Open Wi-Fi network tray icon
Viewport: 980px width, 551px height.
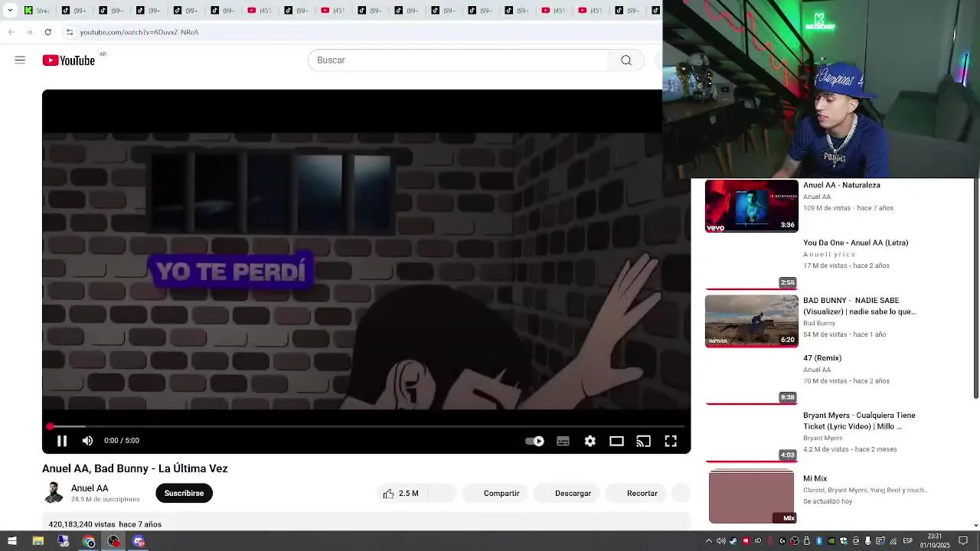tap(893, 541)
